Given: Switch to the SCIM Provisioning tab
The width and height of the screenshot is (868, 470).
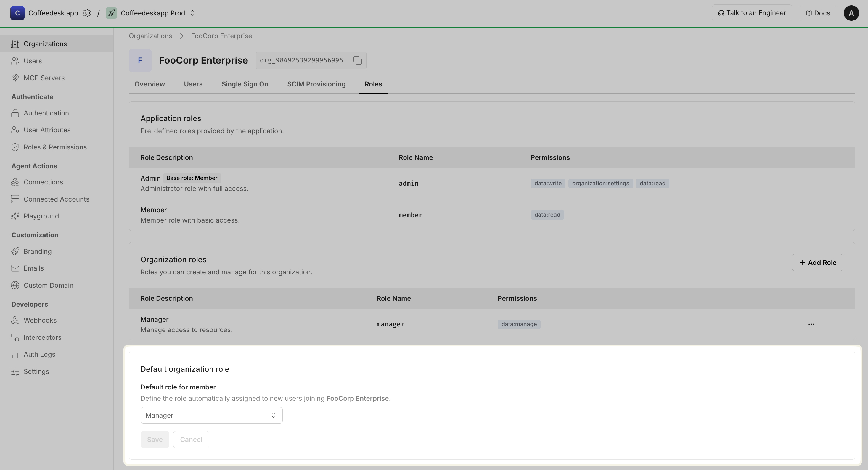Looking at the screenshot, I should pos(316,84).
